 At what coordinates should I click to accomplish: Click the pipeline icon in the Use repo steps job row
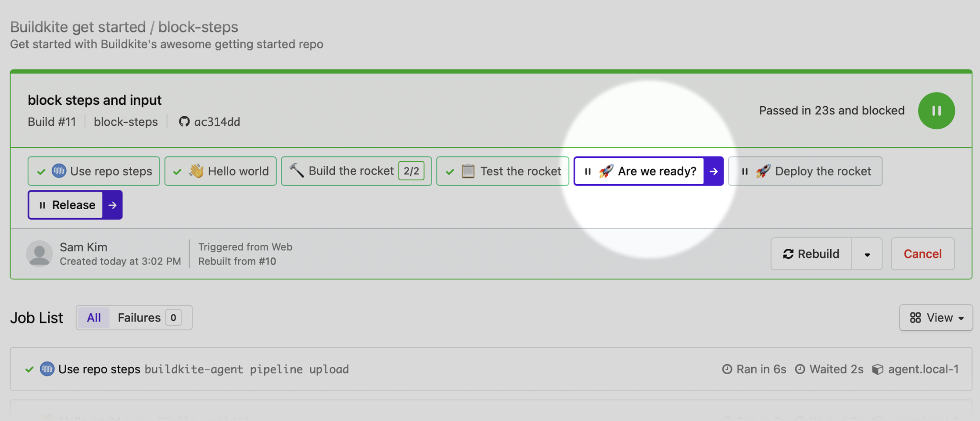[47, 369]
